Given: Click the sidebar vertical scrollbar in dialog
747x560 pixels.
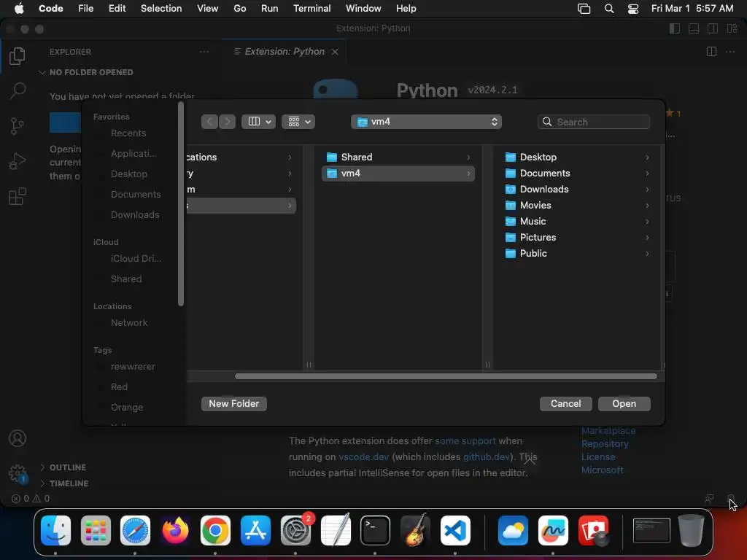Looking at the screenshot, I should pos(181,204).
